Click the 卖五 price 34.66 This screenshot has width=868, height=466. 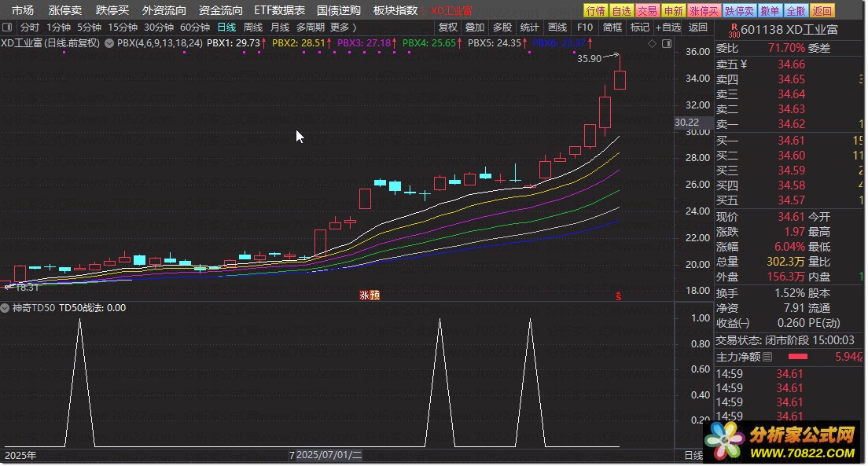click(791, 64)
